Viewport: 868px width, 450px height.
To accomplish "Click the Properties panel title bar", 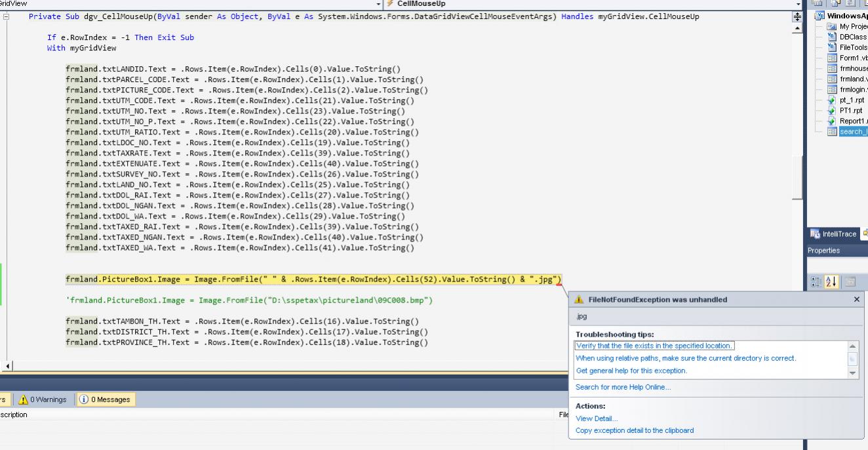I will point(838,251).
